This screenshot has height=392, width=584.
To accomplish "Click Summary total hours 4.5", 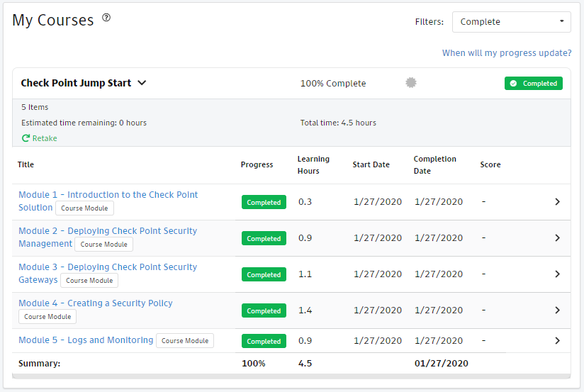I will (305, 364).
